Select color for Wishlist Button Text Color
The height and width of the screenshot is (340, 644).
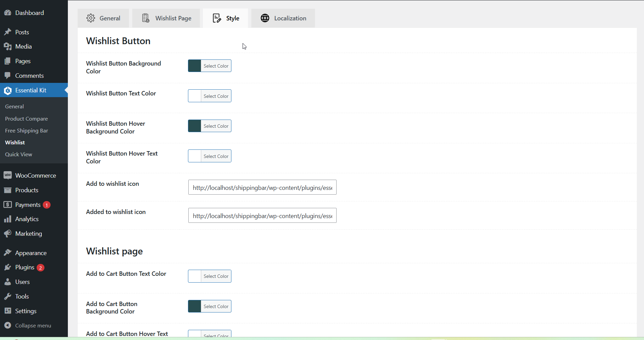coord(216,96)
